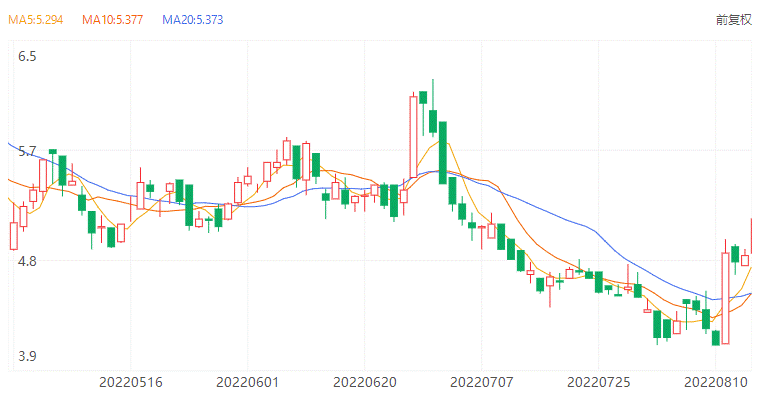Select the large red candle at 20220810
The width and height of the screenshot is (758, 400).
click(x=725, y=297)
